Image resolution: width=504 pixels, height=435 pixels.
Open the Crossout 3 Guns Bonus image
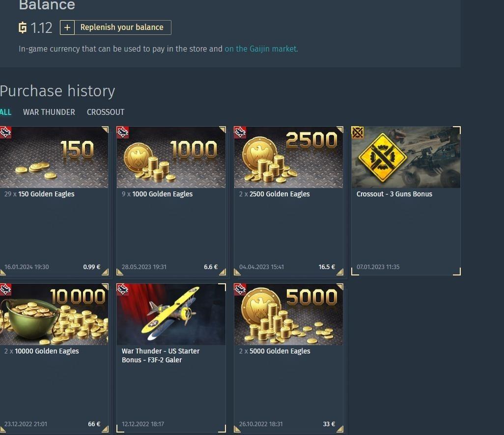(x=406, y=157)
